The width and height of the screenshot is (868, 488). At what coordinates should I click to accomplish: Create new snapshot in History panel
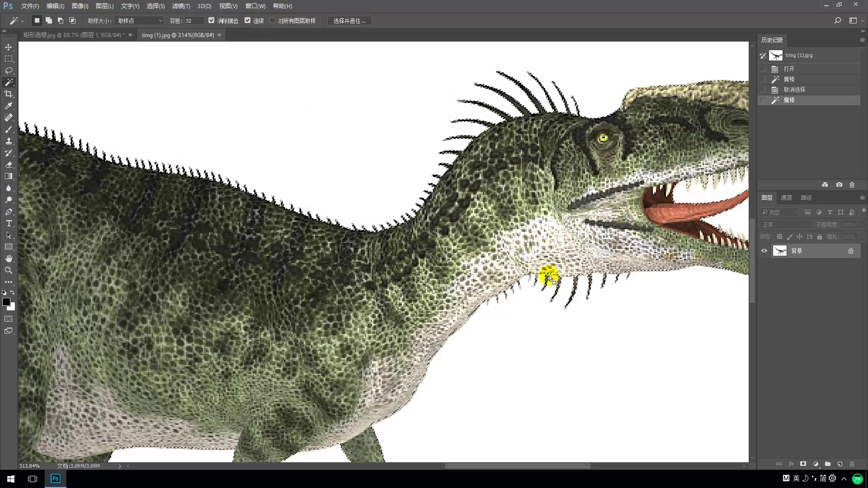coord(839,185)
